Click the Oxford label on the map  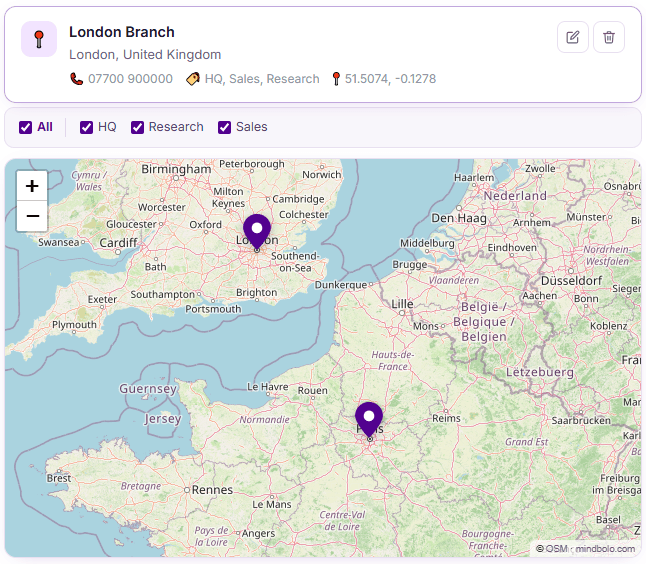coord(206,225)
